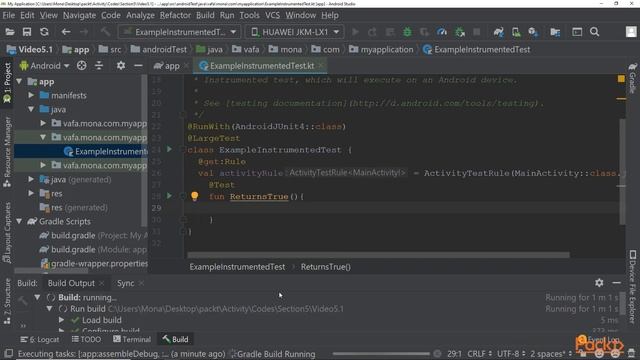Open the run configuration ExampleInstrumentedT... dropdown
The height and width of the screenshot is (360, 640).
coord(180,32)
